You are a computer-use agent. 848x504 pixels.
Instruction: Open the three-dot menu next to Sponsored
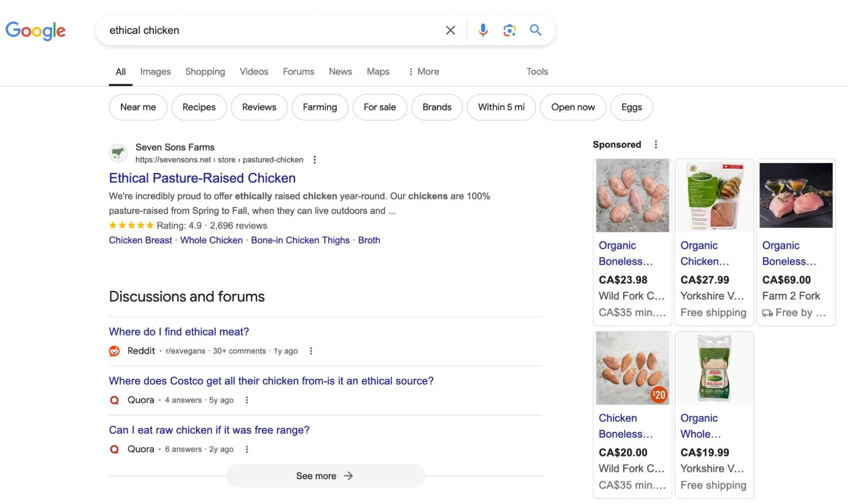point(655,144)
